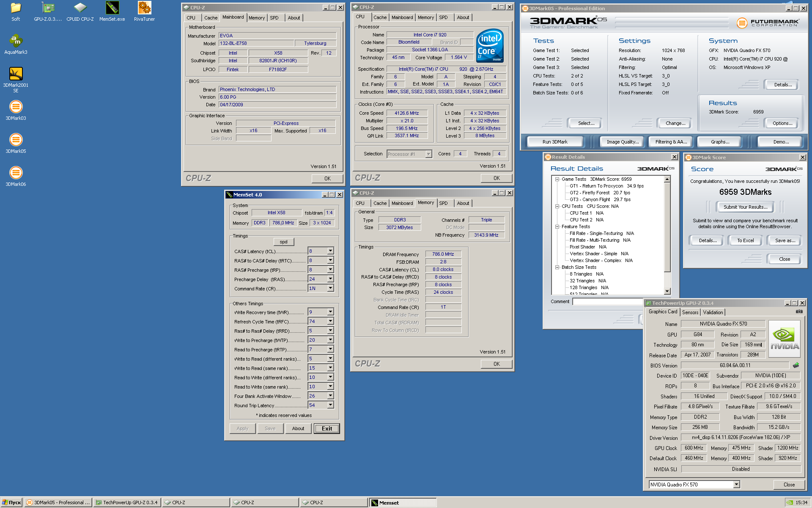Click Exit button in MemSet

327,428
